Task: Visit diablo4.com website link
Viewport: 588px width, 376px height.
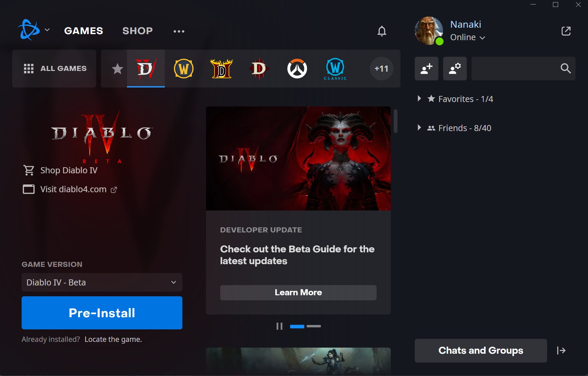Action: tap(70, 189)
